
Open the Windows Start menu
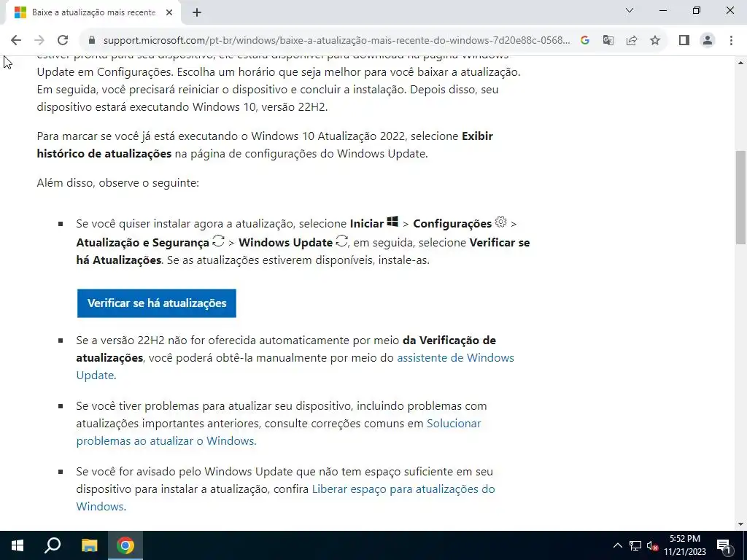tap(18, 545)
